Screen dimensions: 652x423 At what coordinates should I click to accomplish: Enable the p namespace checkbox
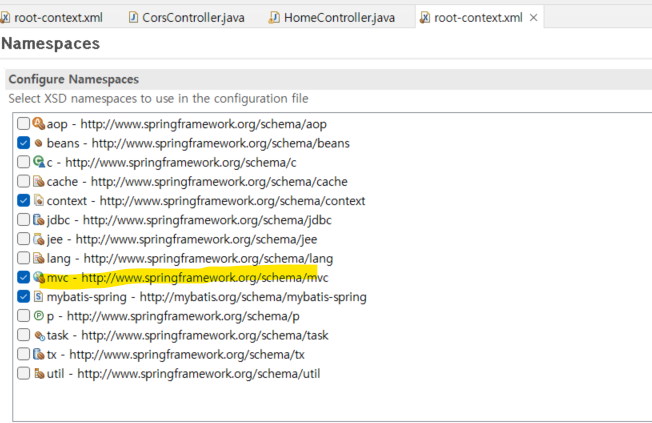click(x=23, y=316)
